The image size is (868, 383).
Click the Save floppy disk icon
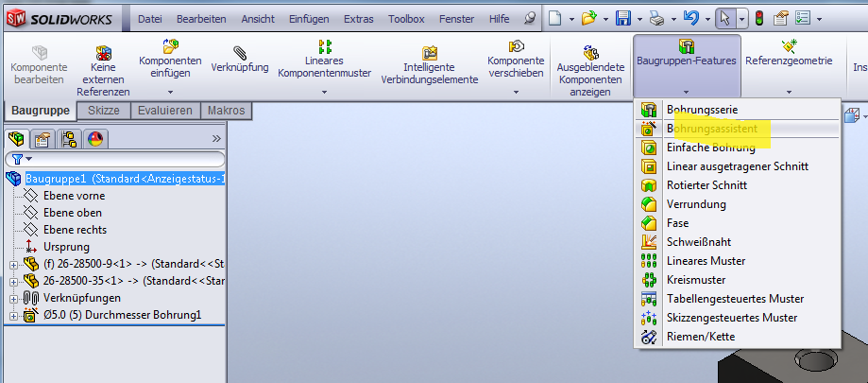coord(623,19)
